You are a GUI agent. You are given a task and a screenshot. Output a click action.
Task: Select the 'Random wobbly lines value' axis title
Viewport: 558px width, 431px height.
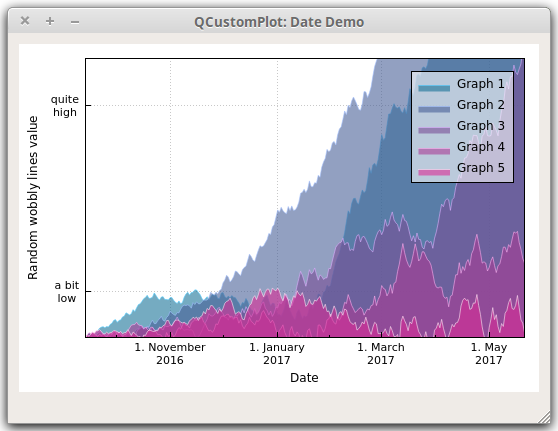click(33, 198)
